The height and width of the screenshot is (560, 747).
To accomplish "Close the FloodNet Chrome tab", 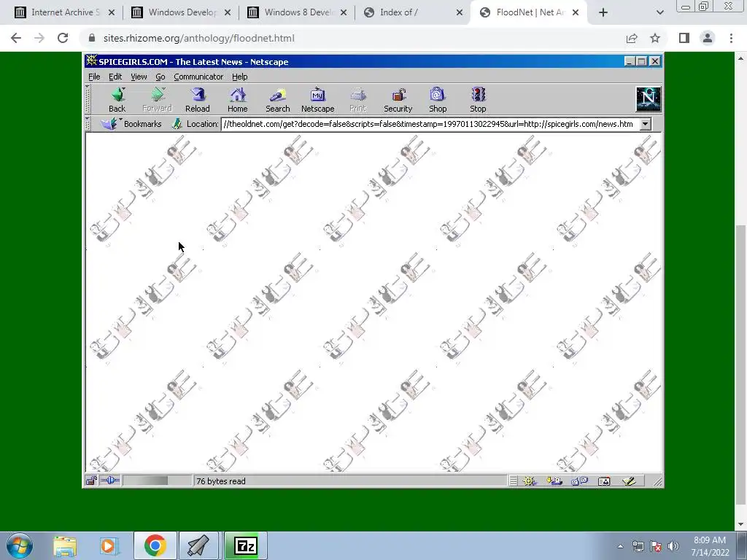I will point(576,12).
